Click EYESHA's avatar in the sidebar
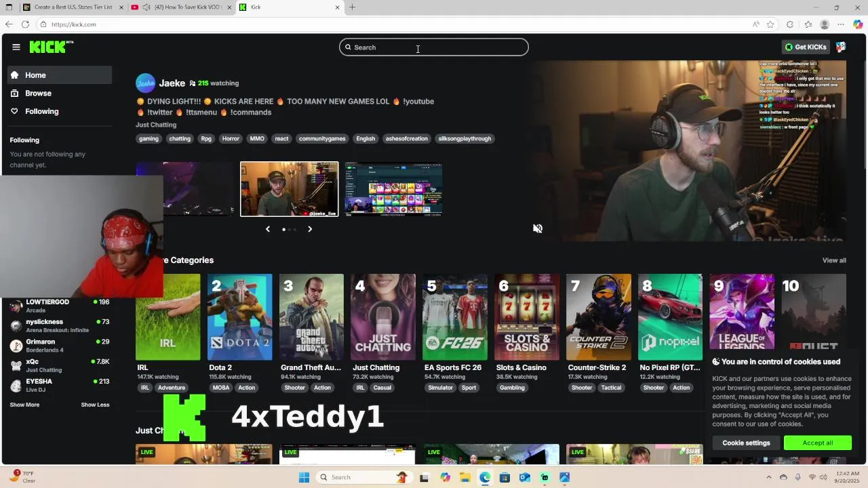The image size is (868, 488). click(x=16, y=385)
